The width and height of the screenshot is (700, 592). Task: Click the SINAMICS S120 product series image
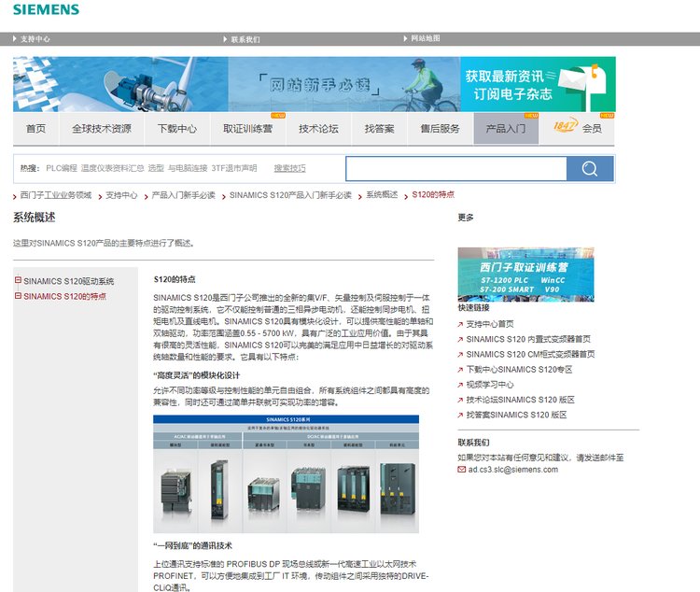[x=286, y=474]
